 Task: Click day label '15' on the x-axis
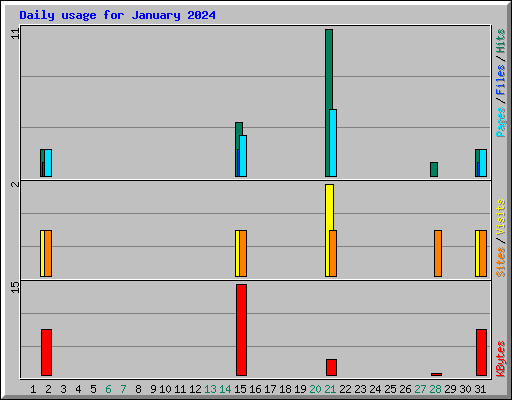pyautogui.click(x=240, y=389)
